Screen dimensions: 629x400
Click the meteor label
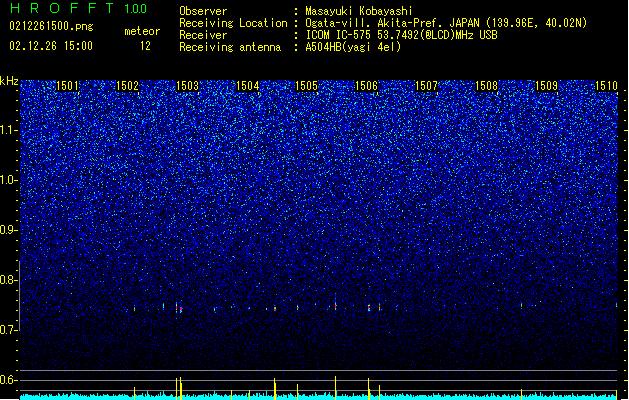142,31
